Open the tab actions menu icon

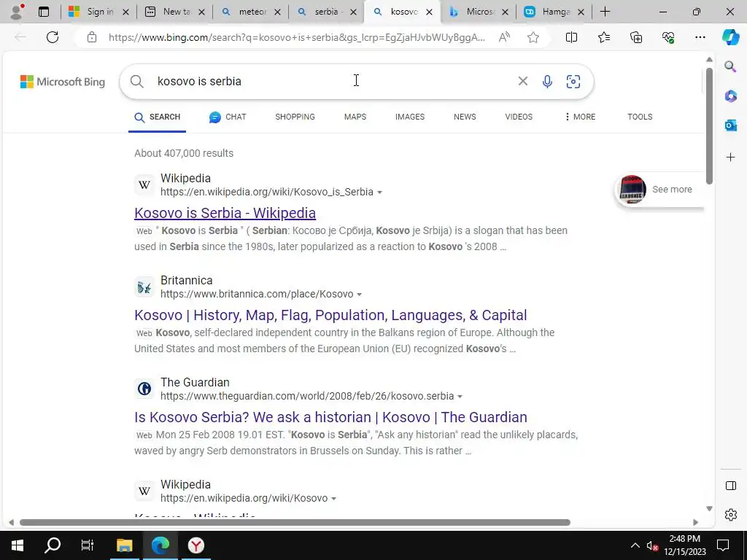click(x=44, y=12)
